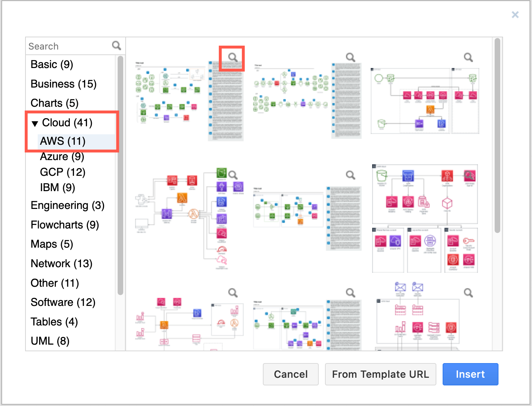The width and height of the screenshot is (532, 406).
Task: Select the Azure subcategory
Action: click(x=62, y=157)
